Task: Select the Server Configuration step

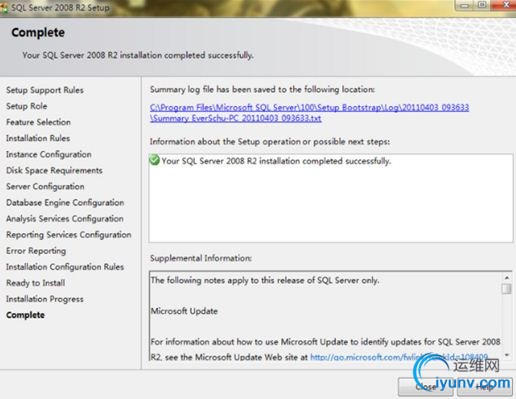Action: click(x=45, y=186)
